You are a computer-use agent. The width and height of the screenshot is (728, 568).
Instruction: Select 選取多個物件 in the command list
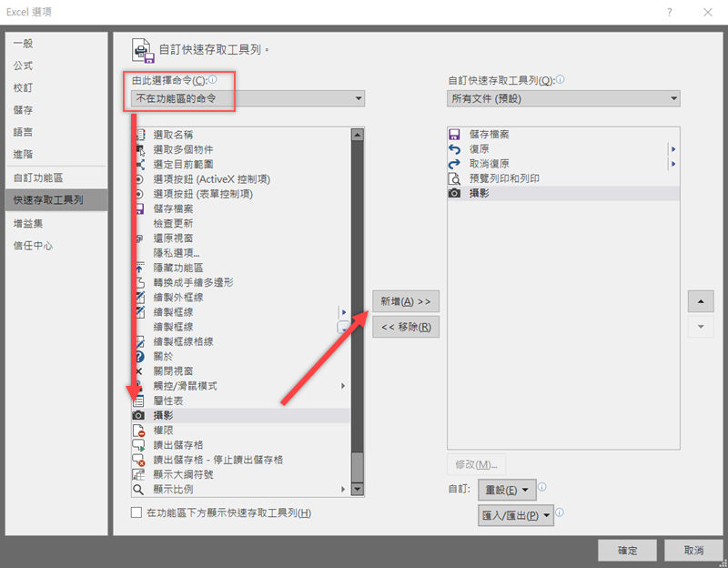point(241,149)
